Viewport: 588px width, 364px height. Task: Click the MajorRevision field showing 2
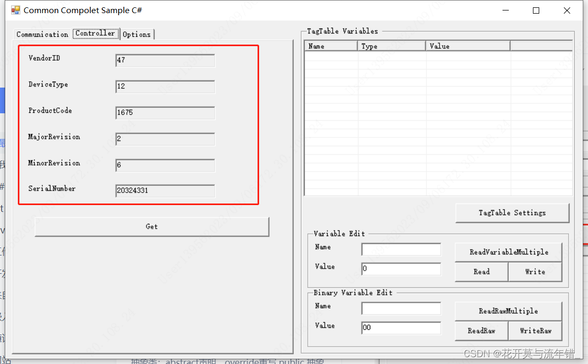point(165,138)
